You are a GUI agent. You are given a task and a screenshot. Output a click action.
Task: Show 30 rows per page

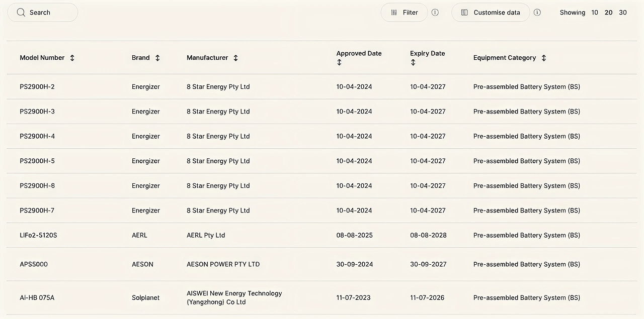623,13
